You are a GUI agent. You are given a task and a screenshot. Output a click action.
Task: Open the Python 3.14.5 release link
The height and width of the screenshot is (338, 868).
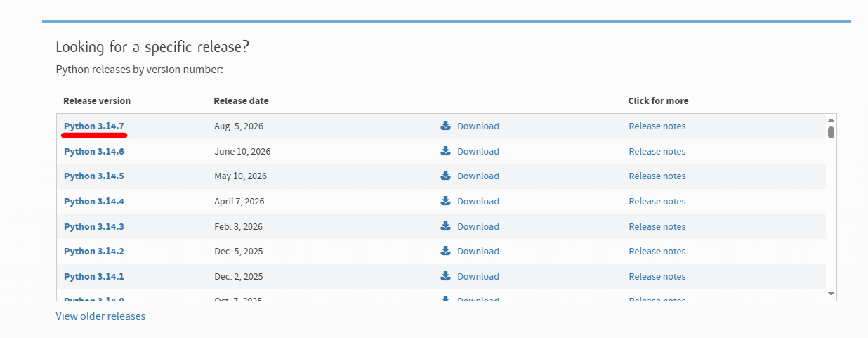click(94, 176)
